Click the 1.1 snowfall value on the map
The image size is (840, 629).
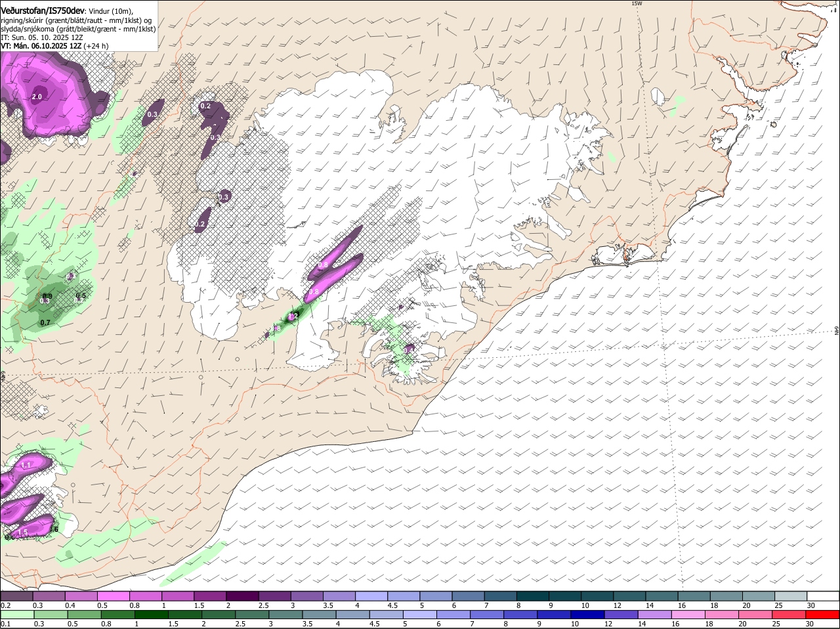click(x=26, y=465)
